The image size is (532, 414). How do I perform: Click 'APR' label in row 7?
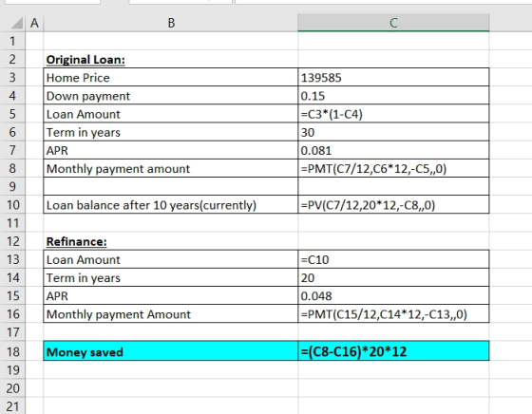(171, 150)
